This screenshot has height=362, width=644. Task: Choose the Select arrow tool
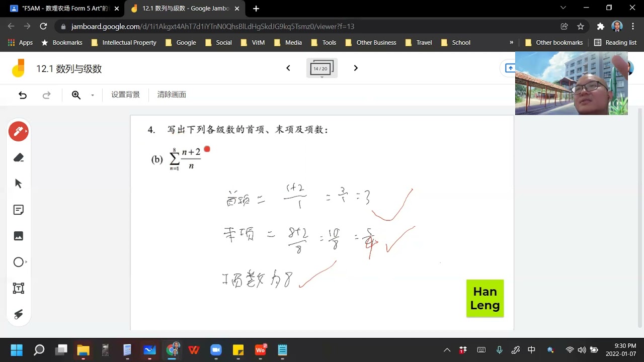tap(19, 184)
